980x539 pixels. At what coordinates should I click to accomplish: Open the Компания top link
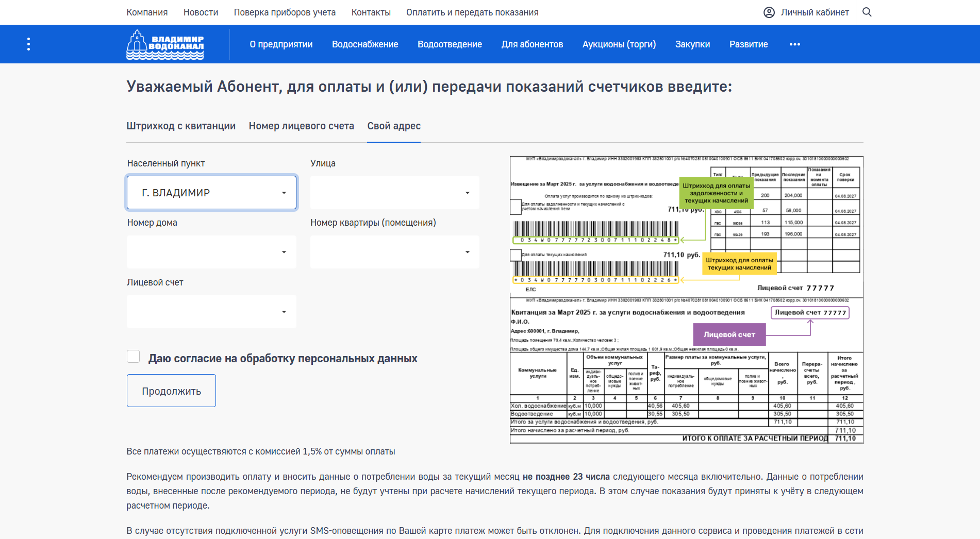[147, 12]
